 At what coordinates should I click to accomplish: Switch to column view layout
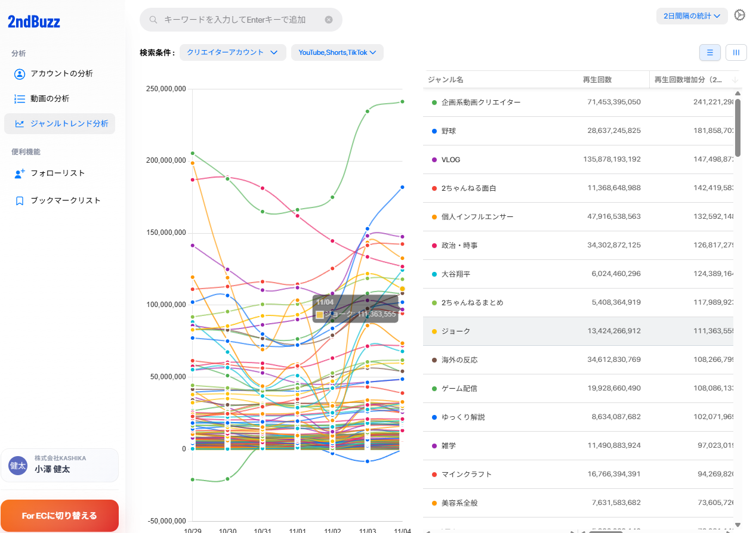point(736,52)
